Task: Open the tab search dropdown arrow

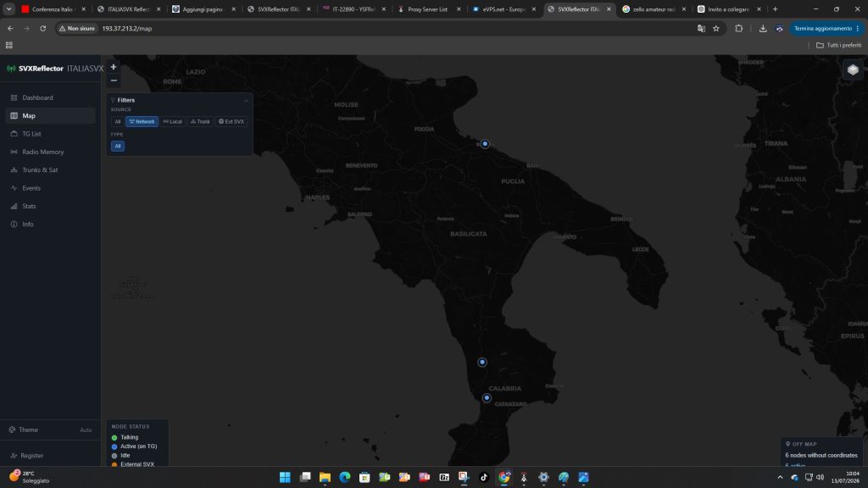Action: [x=8, y=9]
